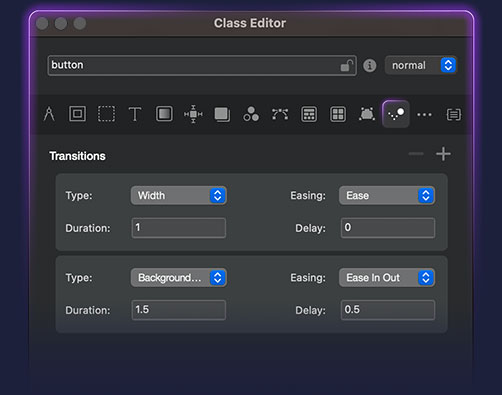Open the dashed border tab icon
Viewport: 502px width, 395px height.
pos(106,114)
